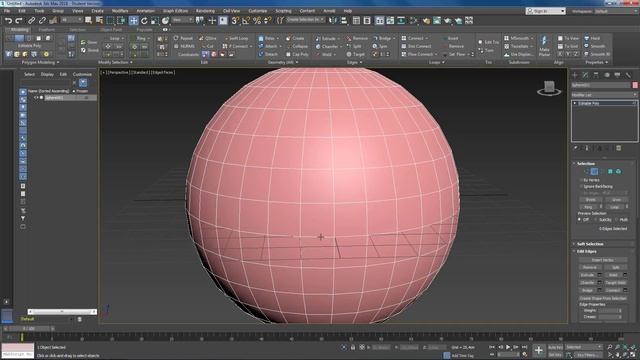Open the File menu
The image size is (640, 360).
(x=7, y=11)
